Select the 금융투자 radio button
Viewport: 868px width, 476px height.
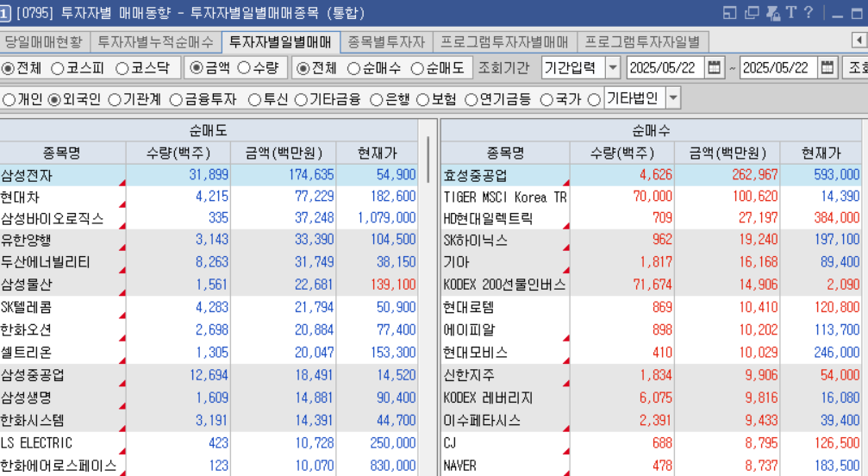point(176,100)
